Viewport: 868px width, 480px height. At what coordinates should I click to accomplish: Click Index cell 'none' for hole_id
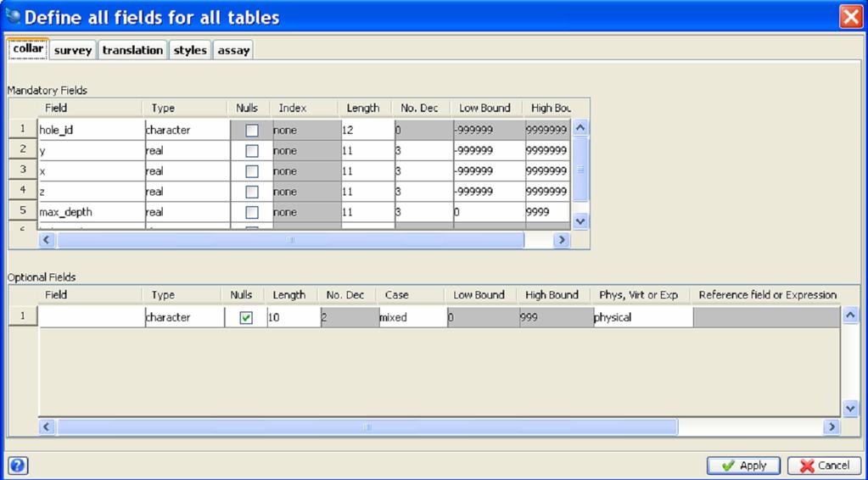click(x=306, y=131)
